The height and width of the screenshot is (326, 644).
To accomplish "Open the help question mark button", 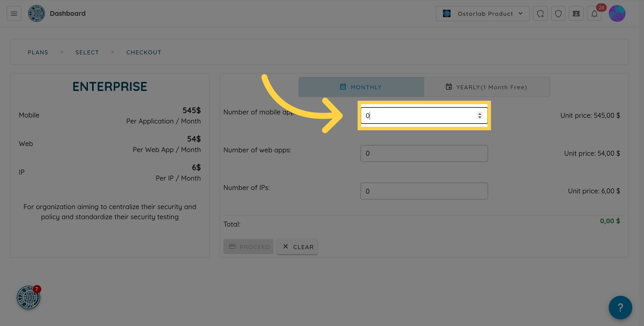I will 620,307.
